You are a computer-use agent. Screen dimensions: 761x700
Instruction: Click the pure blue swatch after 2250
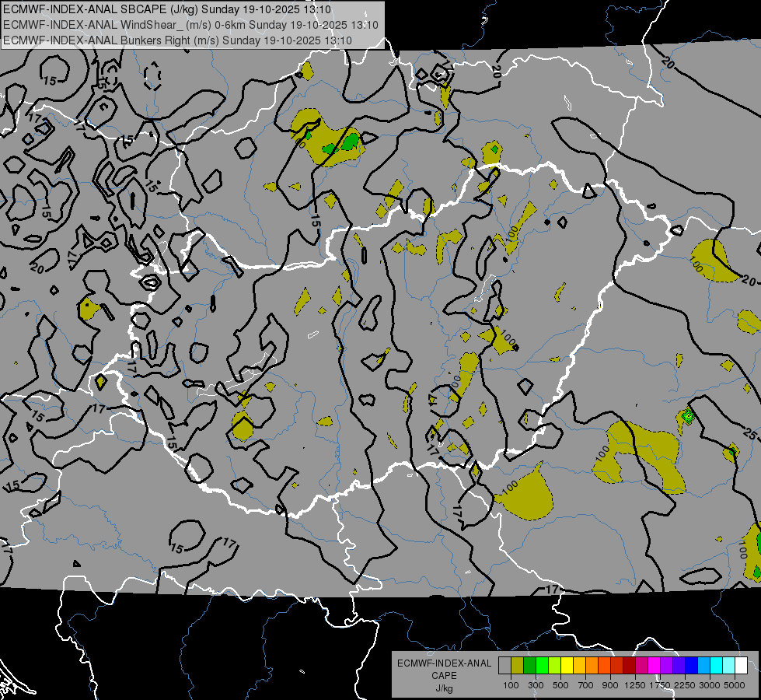(x=691, y=666)
